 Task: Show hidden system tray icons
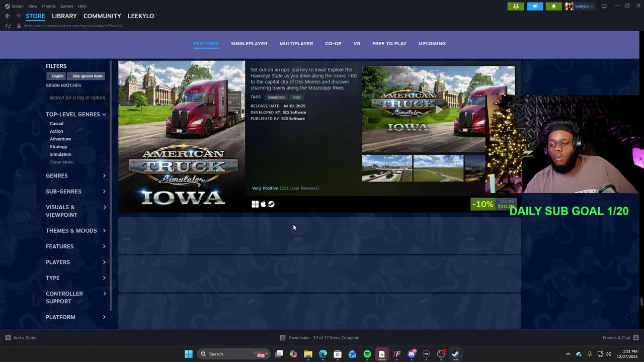tap(568, 354)
